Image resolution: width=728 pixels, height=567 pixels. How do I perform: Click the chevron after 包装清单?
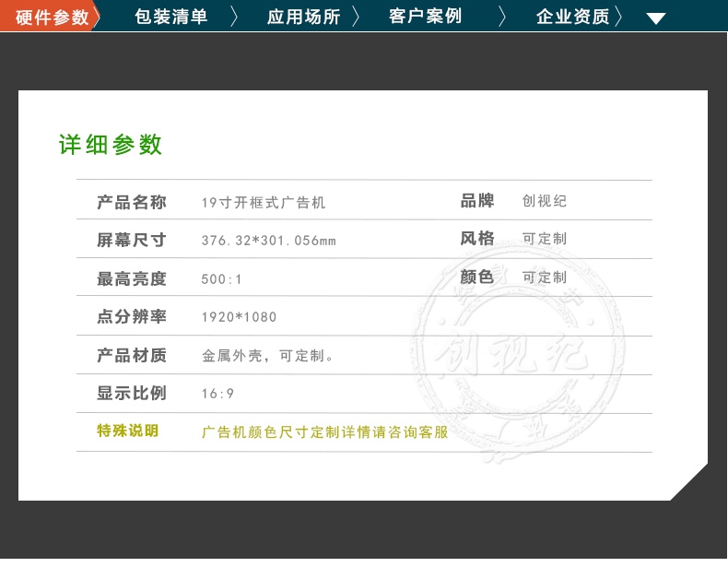pyautogui.click(x=234, y=17)
